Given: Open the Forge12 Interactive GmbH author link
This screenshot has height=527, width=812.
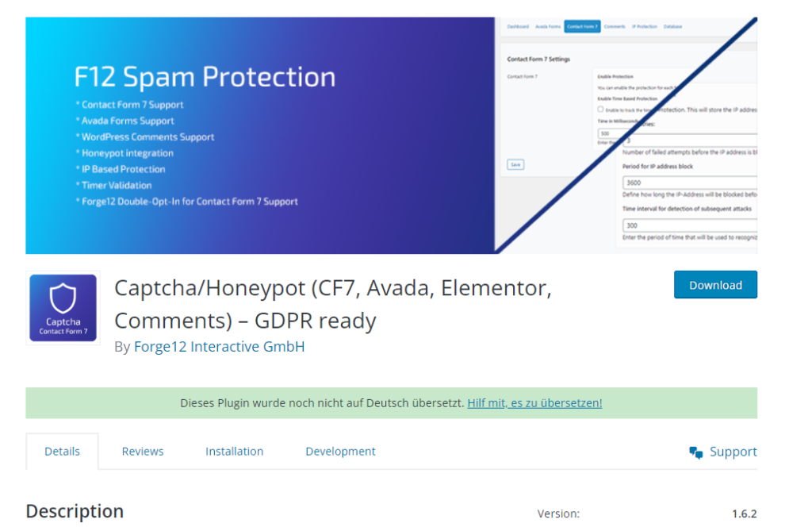Looking at the screenshot, I should click(219, 346).
